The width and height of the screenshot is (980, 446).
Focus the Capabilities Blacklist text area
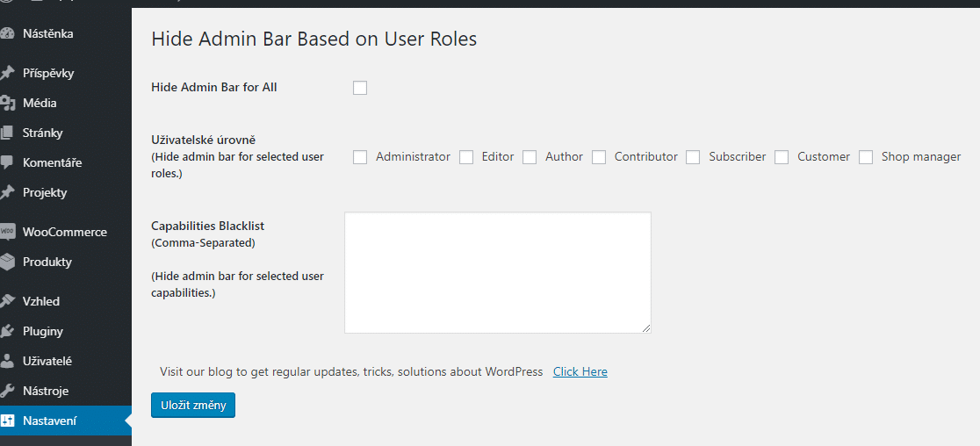coord(498,272)
